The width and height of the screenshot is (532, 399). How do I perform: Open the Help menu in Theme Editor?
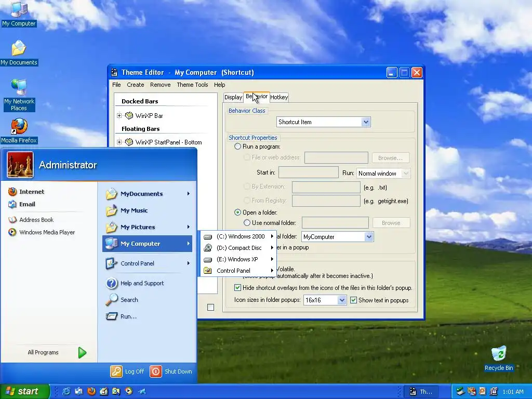[x=220, y=85]
